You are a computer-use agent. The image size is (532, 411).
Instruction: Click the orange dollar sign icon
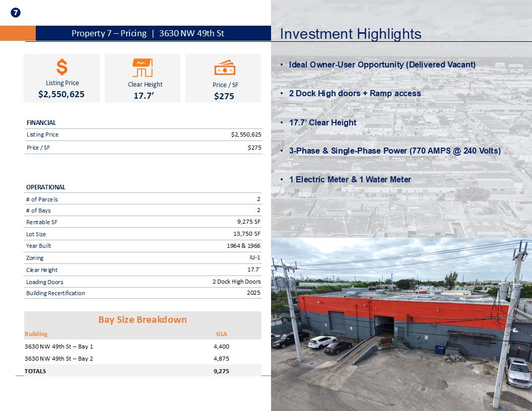pyautogui.click(x=62, y=67)
